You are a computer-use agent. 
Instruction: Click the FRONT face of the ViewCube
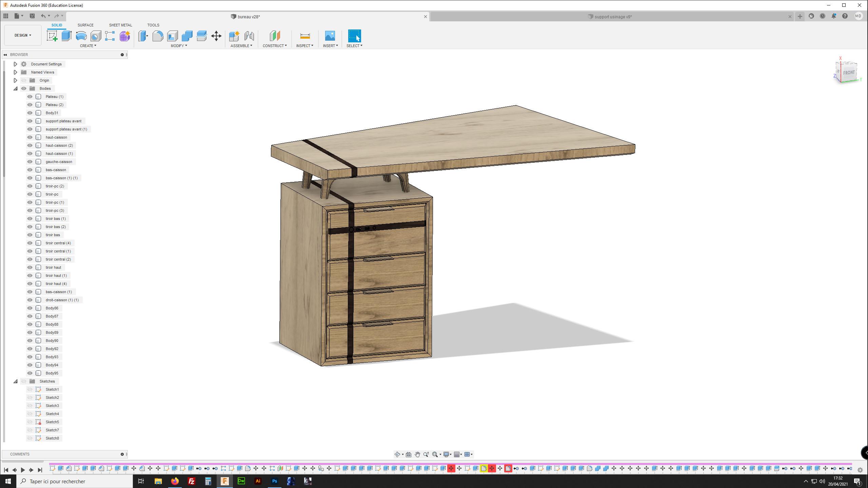click(849, 73)
